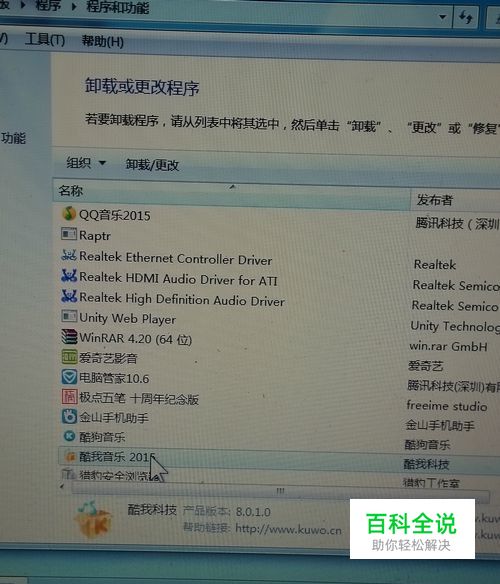This screenshot has height=584, width=500.
Task: Click the 程序 breadcrumb segment
Action: tap(48, 5)
